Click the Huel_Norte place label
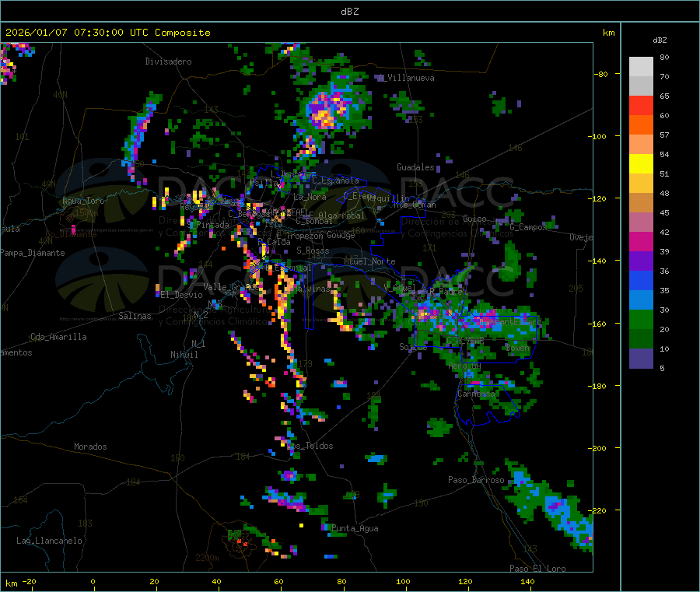Viewport: 700px width, 592px height. tap(369, 261)
